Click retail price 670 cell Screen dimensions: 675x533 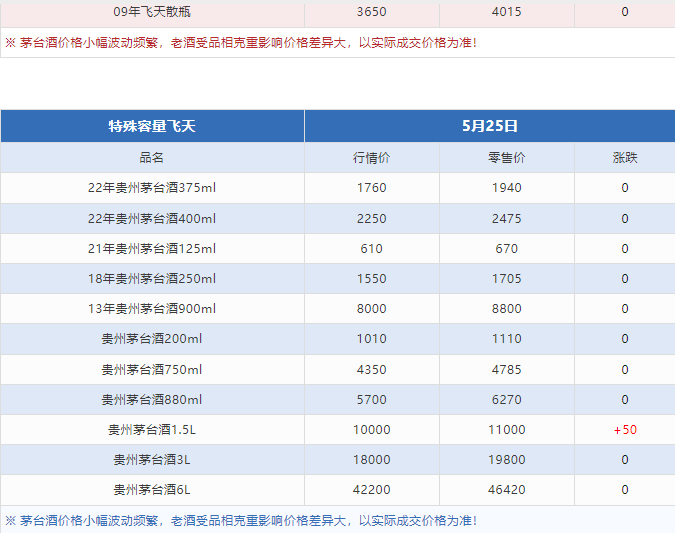pos(507,249)
